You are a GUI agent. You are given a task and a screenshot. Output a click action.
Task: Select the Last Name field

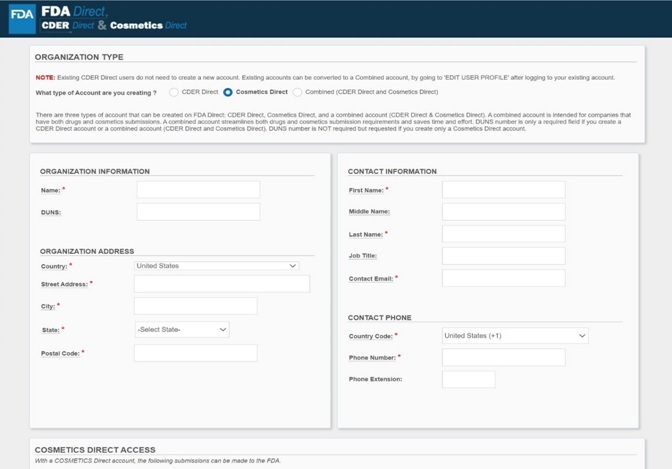[x=503, y=234]
